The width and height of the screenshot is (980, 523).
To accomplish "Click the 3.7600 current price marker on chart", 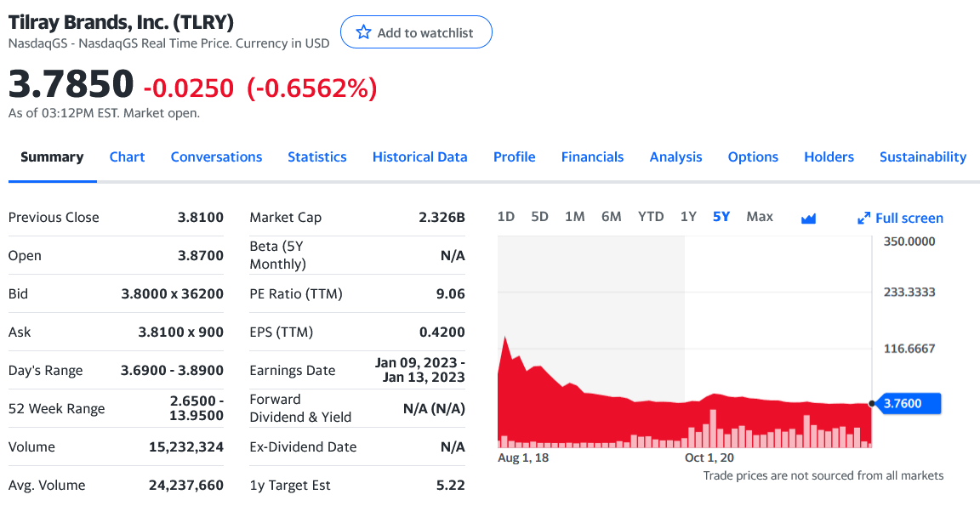I will [907, 404].
